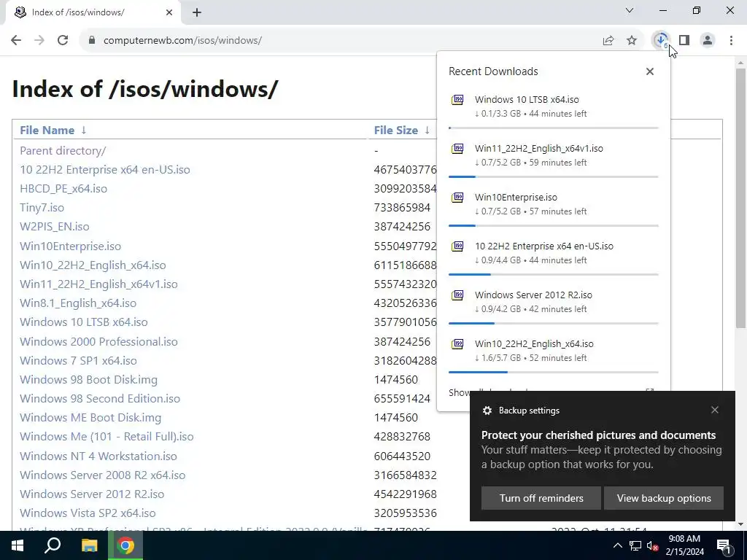Open the Chrome profile avatar menu
747x560 pixels.
point(708,40)
